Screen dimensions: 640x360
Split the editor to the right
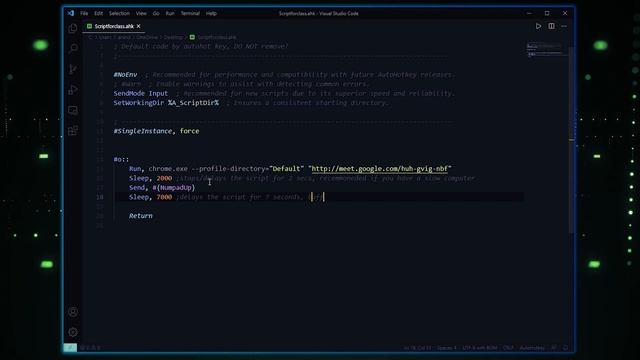(551, 26)
